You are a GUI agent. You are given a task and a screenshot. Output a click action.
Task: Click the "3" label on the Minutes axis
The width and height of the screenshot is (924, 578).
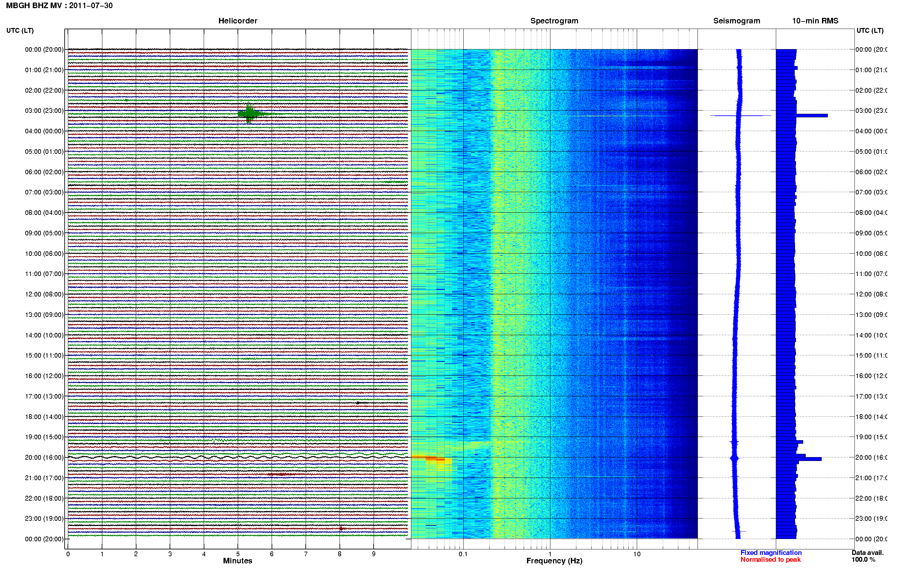coord(170,554)
